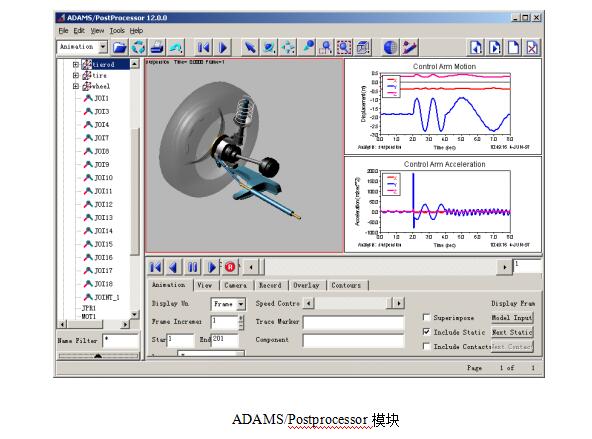
Task: Click the Next Static button
Action: tap(512, 332)
